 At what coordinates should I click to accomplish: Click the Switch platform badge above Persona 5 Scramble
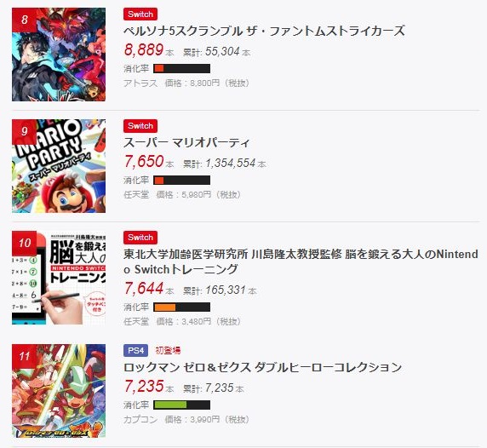pyautogui.click(x=140, y=14)
